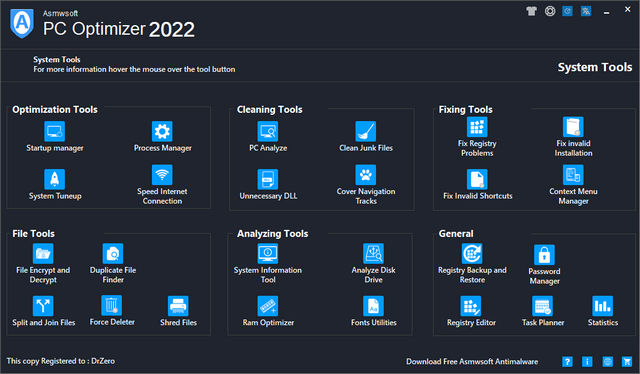
Task: Click the 'This copy Registered to : DrZero' text
Action: click(x=61, y=361)
